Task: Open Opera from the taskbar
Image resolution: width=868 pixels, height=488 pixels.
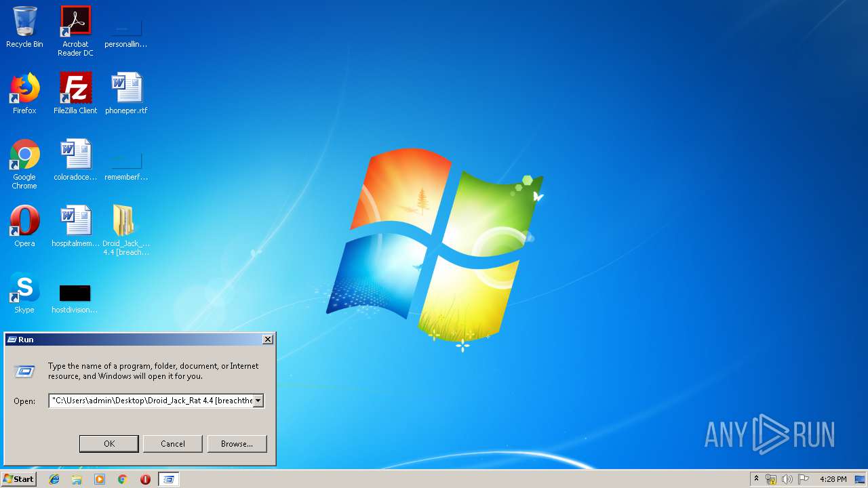Action: point(145,479)
